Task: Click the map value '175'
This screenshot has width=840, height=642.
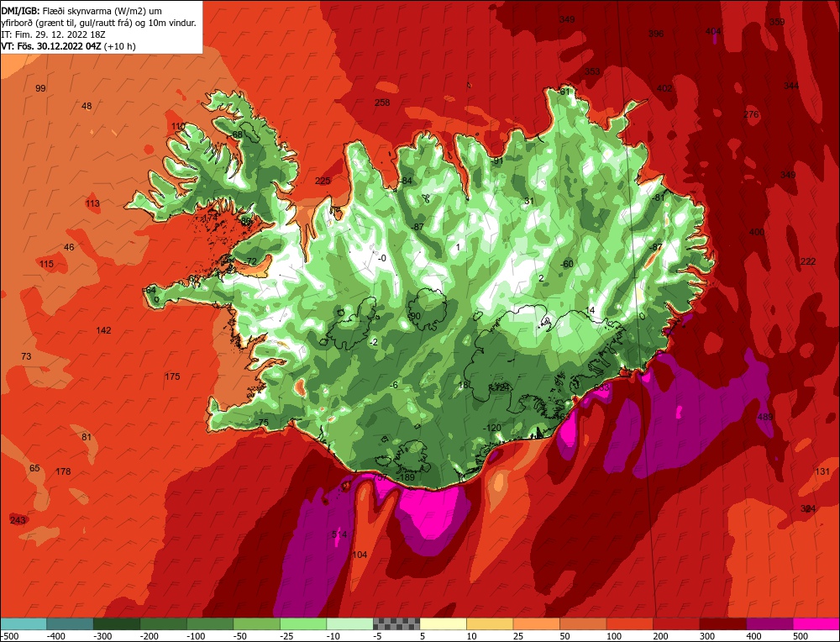Action: [x=172, y=376]
